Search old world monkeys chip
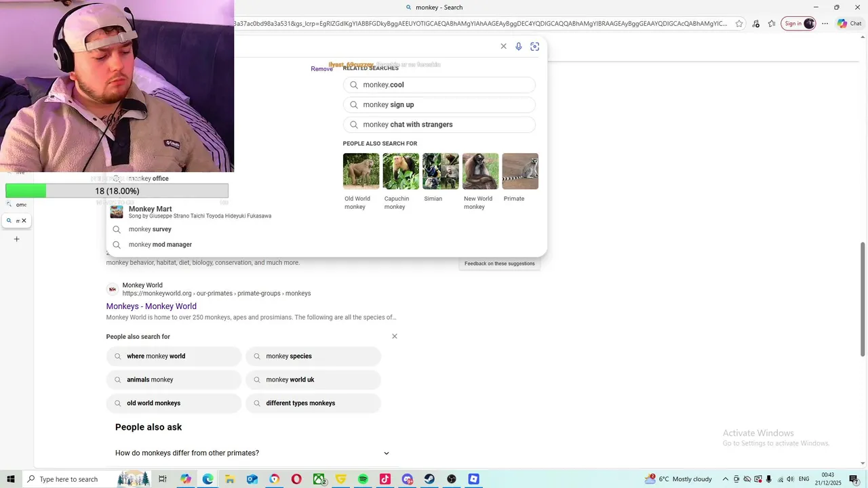 [174, 403]
